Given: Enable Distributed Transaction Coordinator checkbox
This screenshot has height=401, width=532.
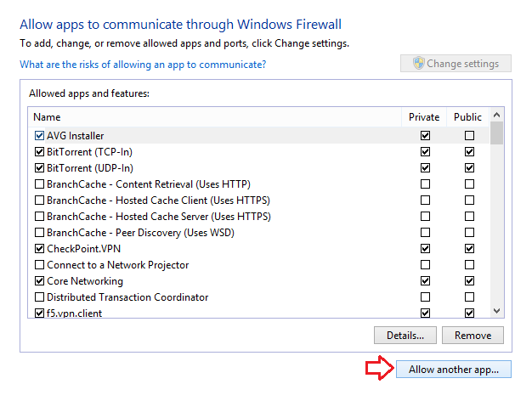Looking at the screenshot, I should tap(39, 297).
